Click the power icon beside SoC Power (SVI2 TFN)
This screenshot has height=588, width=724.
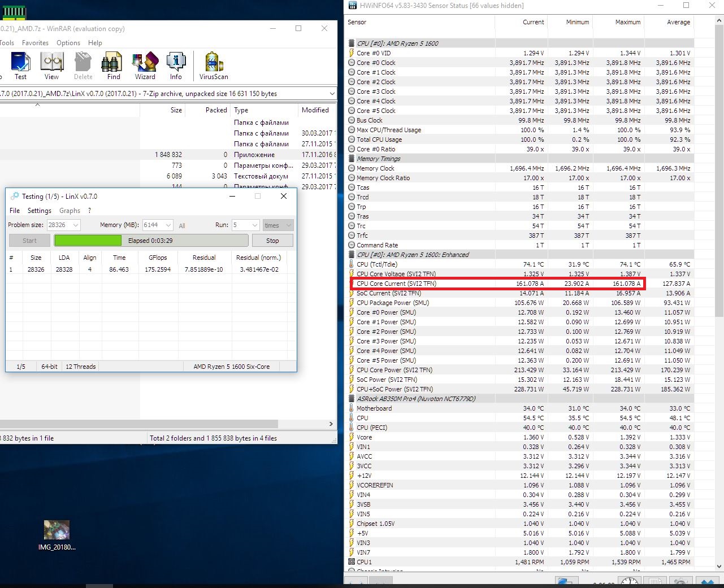point(352,380)
